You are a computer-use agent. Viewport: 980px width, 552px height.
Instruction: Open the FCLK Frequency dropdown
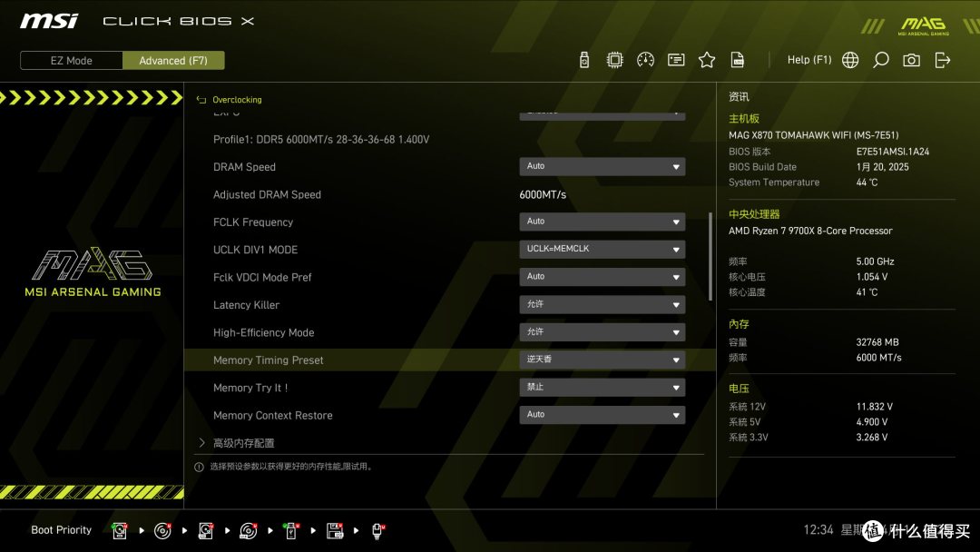pyautogui.click(x=602, y=222)
